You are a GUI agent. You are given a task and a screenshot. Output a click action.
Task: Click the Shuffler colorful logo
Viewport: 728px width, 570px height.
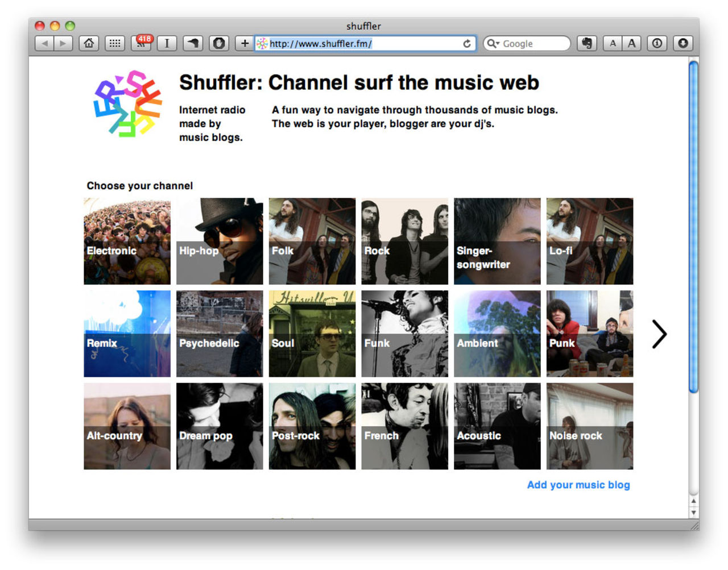tap(127, 104)
